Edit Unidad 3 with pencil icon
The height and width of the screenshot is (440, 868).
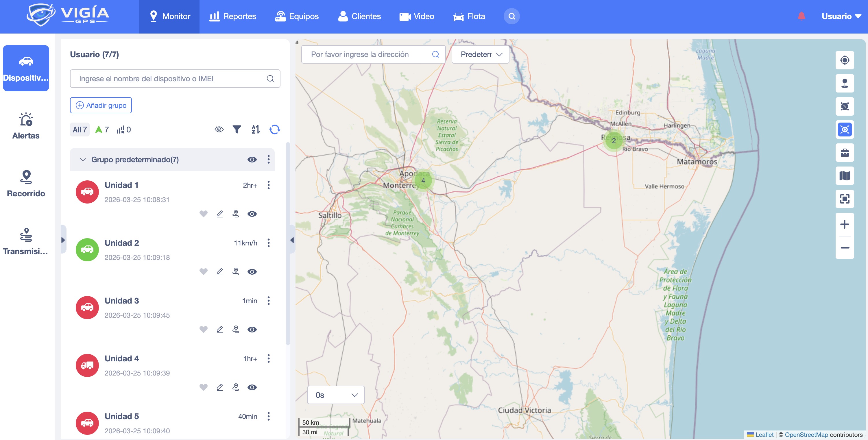(x=219, y=329)
